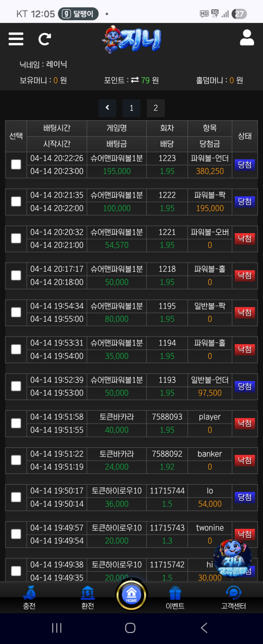The image size is (263, 644).
Task: Tap the 파워볼-오버 item cell
Action: click(210, 232)
